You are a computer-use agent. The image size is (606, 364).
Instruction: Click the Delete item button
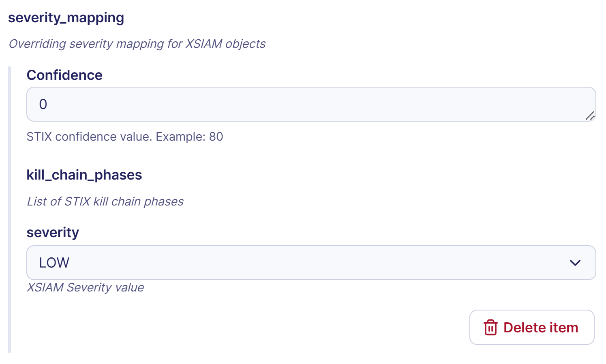tap(532, 328)
